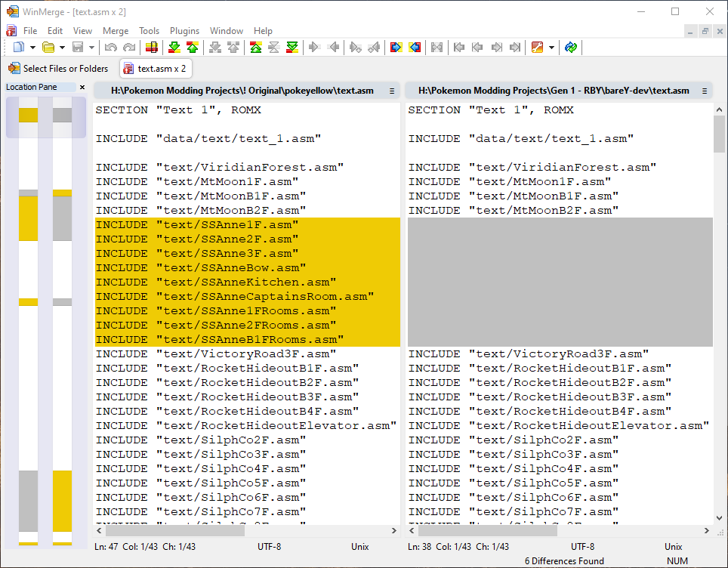Click the Redo toolbar icon

pos(129,47)
